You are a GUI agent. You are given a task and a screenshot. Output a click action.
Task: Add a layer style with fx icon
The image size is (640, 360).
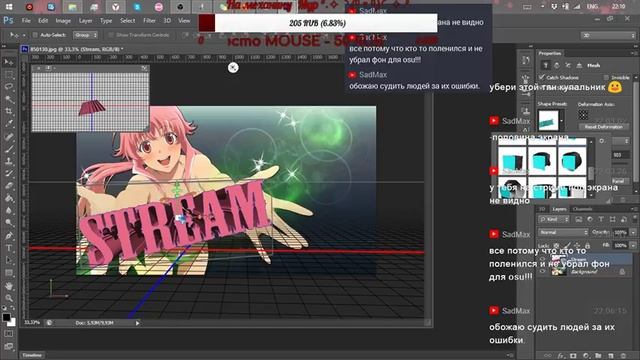[561, 356]
